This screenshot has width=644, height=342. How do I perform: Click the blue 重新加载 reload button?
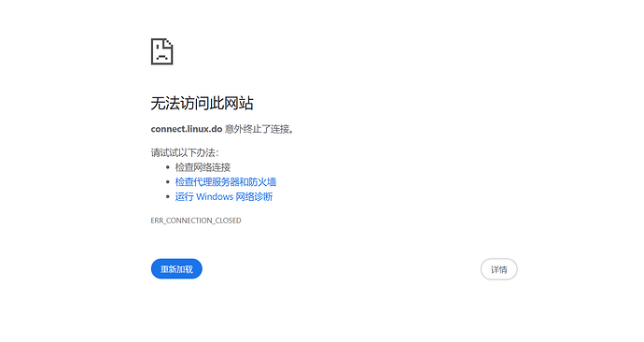tap(176, 269)
